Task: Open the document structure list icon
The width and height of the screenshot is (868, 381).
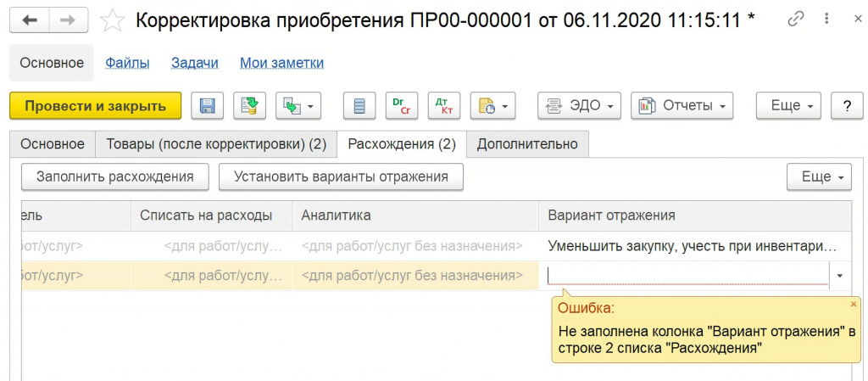Action: click(x=359, y=106)
